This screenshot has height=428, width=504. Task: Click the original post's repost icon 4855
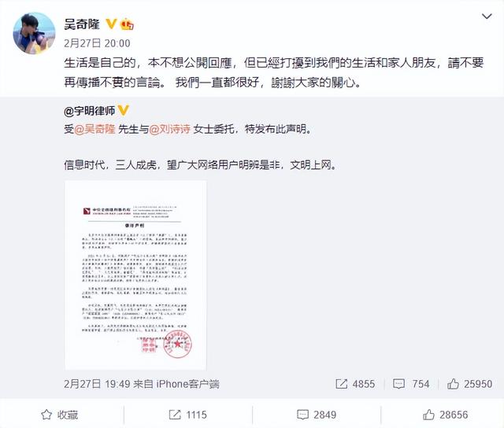pos(355,384)
